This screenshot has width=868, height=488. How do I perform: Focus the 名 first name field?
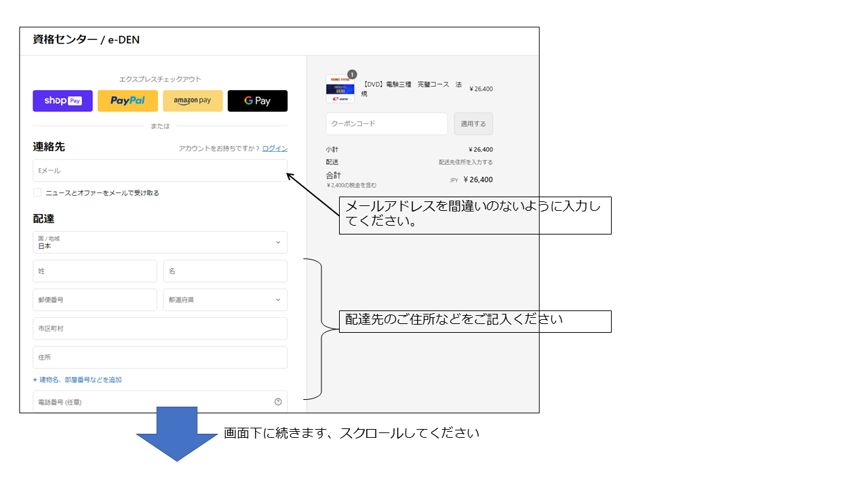tap(225, 271)
